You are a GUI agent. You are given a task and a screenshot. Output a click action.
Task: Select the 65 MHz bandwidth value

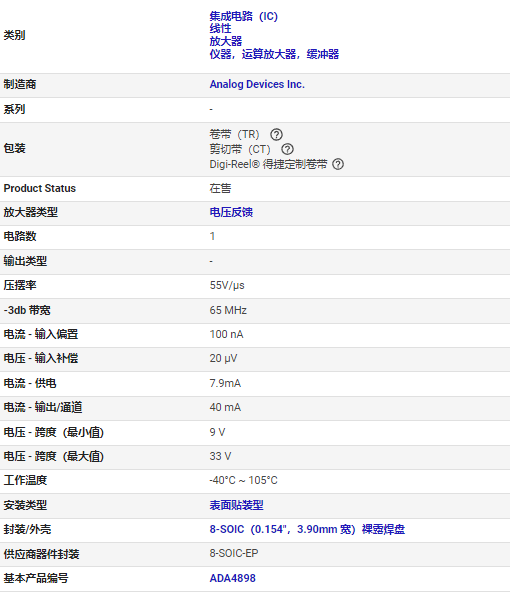228,310
